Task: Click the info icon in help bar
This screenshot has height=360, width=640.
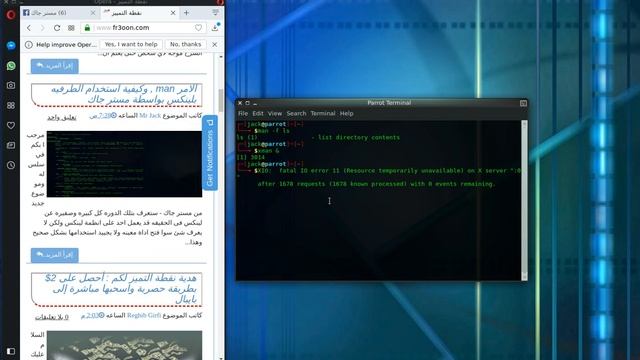Action: (x=29, y=45)
